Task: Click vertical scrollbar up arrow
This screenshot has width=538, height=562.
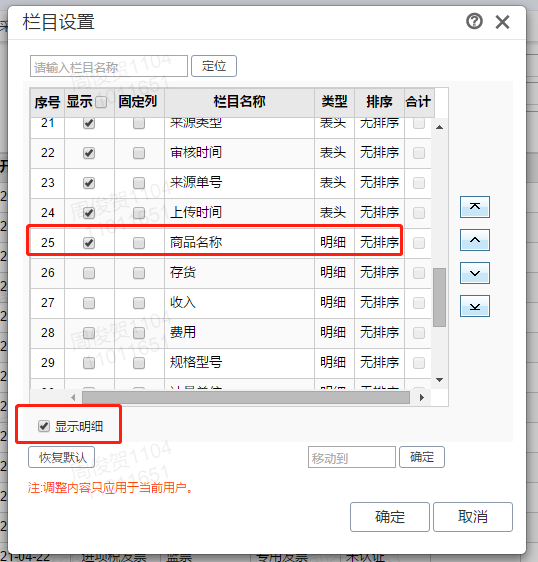Action: [439, 127]
